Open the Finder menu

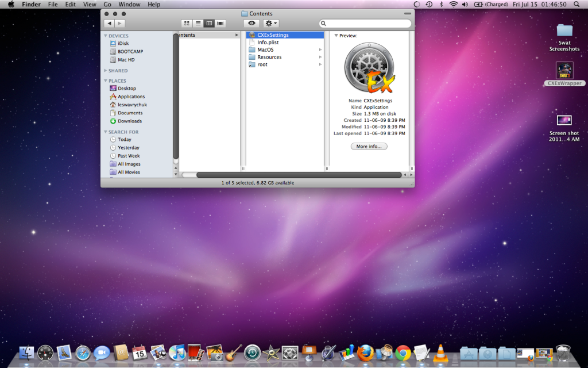click(x=31, y=5)
